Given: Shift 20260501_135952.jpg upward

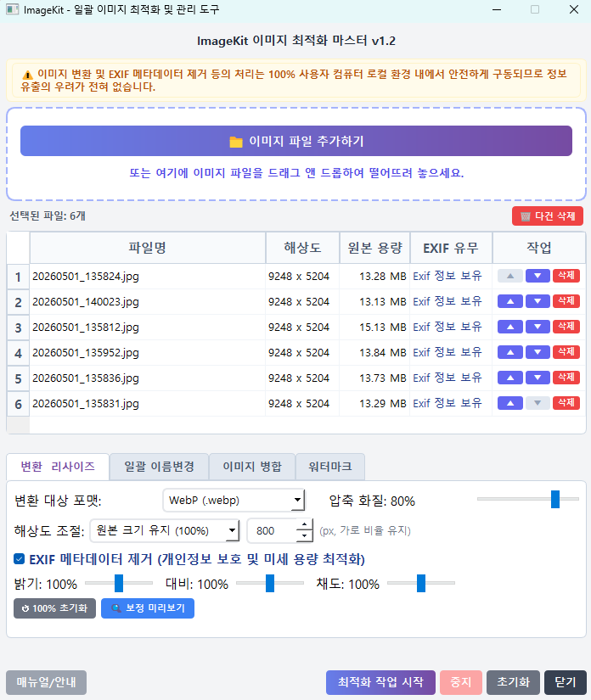Looking at the screenshot, I should pos(510,352).
